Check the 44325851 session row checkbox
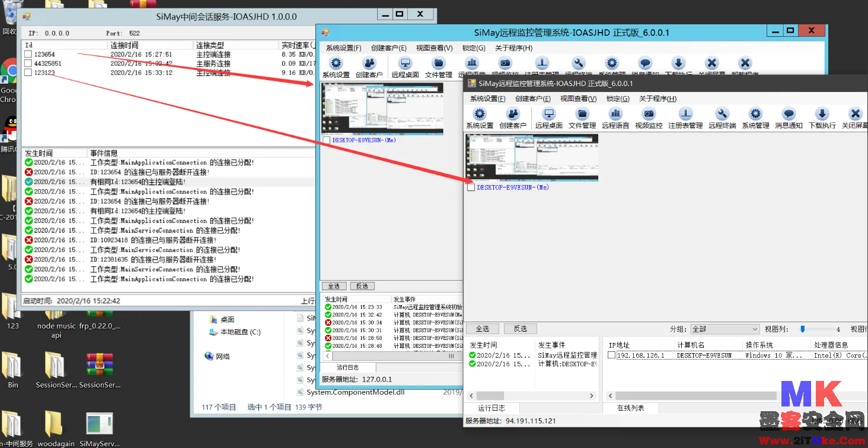This screenshot has width=868, height=448. coord(28,63)
